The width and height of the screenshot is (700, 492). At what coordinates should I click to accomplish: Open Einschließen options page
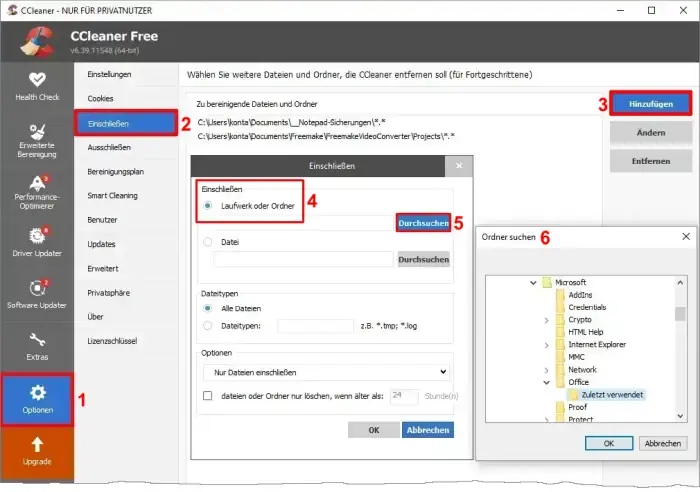pyautogui.click(x=126, y=123)
